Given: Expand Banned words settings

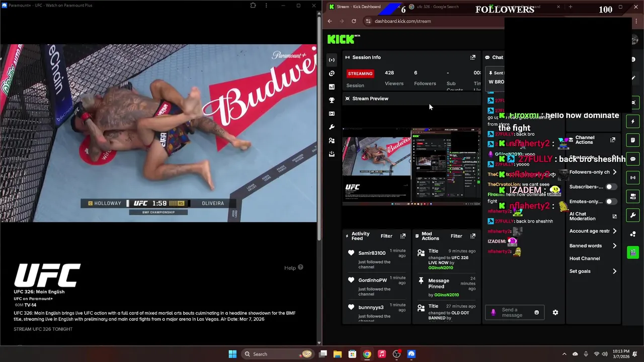Looking at the screenshot, I should (614, 246).
